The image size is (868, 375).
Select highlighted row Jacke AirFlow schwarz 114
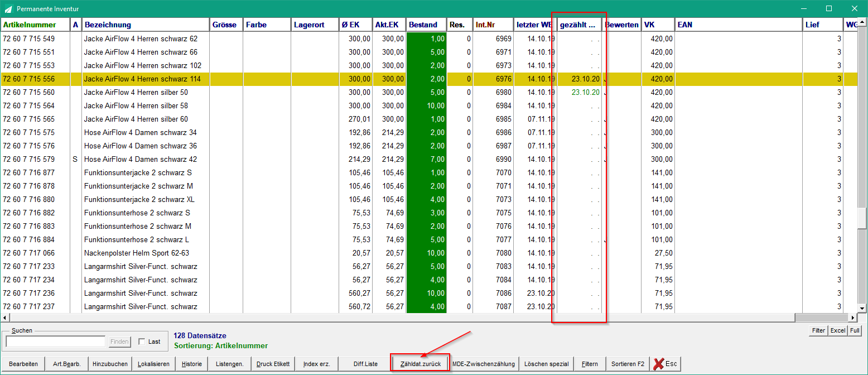[429, 79]
